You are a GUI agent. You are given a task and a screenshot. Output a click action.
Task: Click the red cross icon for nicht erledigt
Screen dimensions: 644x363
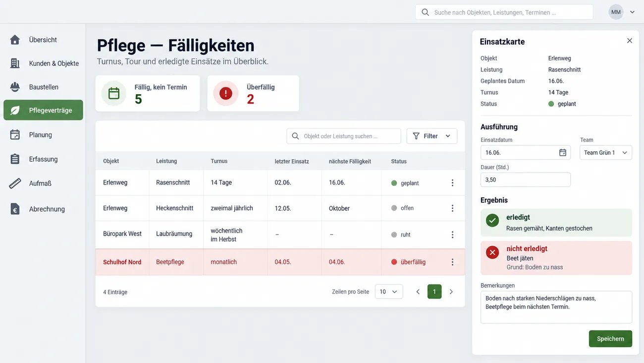click(492, 253)
